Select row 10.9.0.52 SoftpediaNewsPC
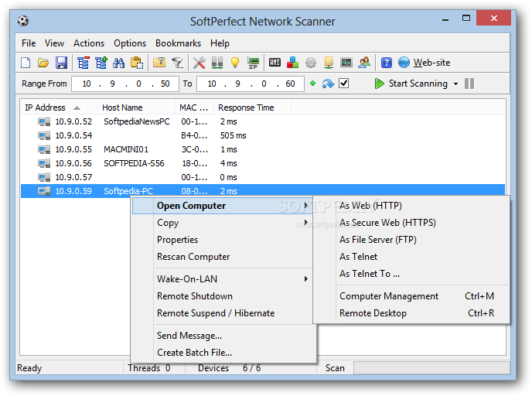Screen dimensions: 532x396 (x=263, y=121)
